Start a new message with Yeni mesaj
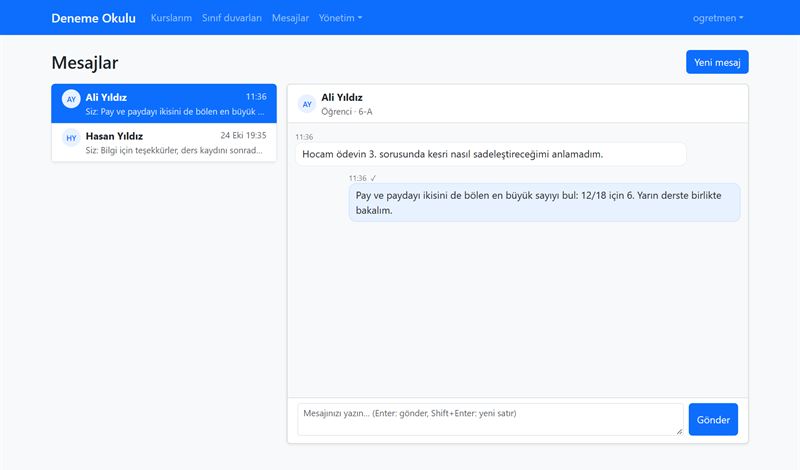800x470 pixels. click(717, 62)
